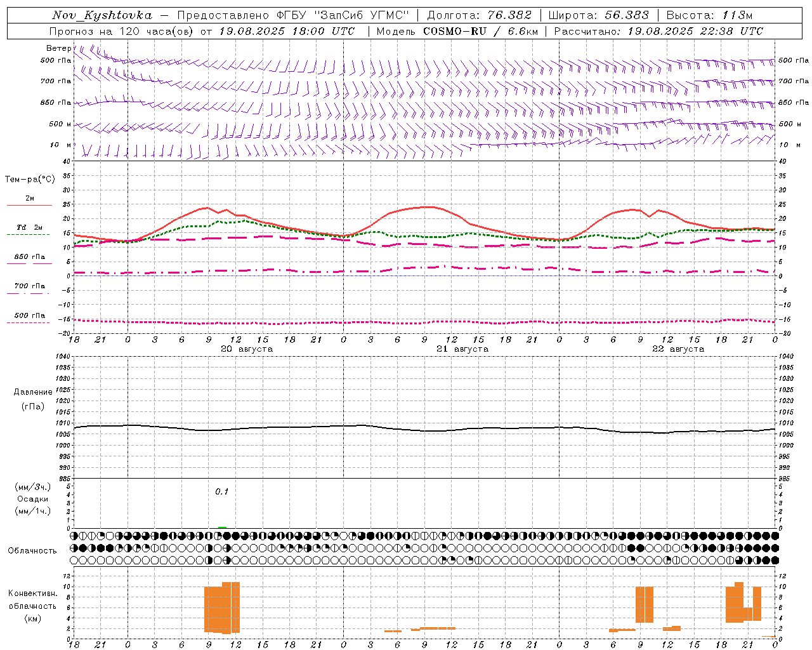Click the (мм/1ч.) precipitation unit label
812x650 pixels.
[x=33, y=511]
